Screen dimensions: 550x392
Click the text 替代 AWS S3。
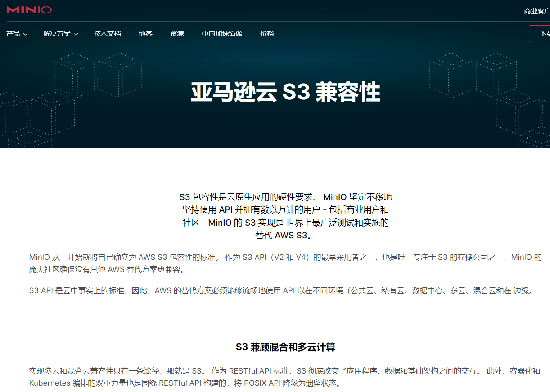(284, 235)
